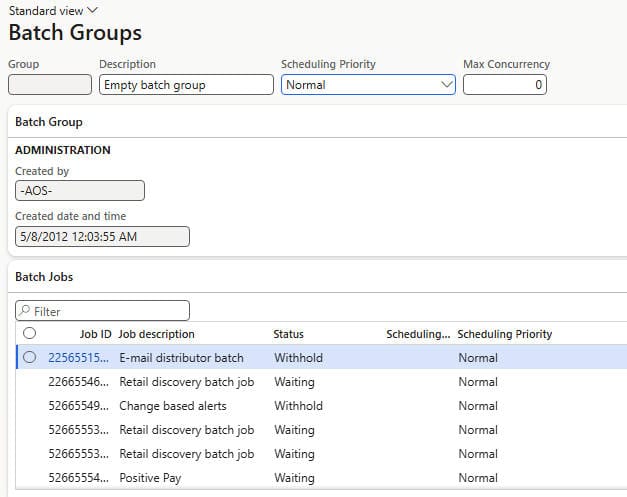
Task: Collapse the Batch Group section header
Action: click(x=49, y=122)
